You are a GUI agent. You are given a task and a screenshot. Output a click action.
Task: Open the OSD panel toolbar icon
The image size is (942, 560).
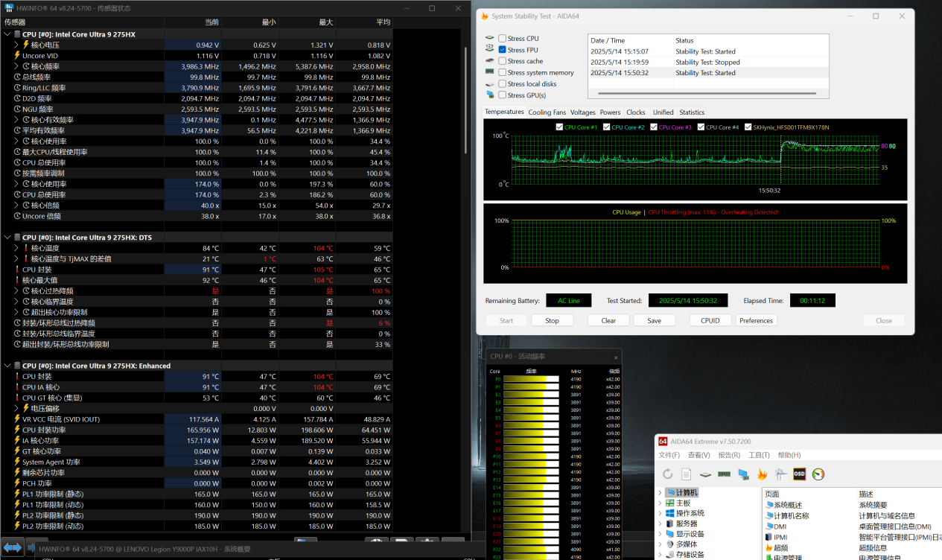[799, 474]
